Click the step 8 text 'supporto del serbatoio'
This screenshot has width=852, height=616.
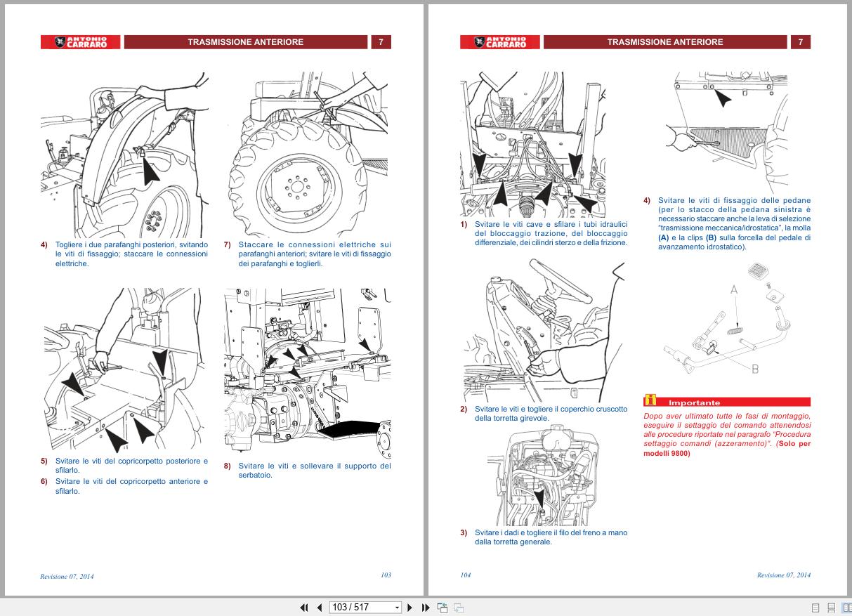click(315, 471)
